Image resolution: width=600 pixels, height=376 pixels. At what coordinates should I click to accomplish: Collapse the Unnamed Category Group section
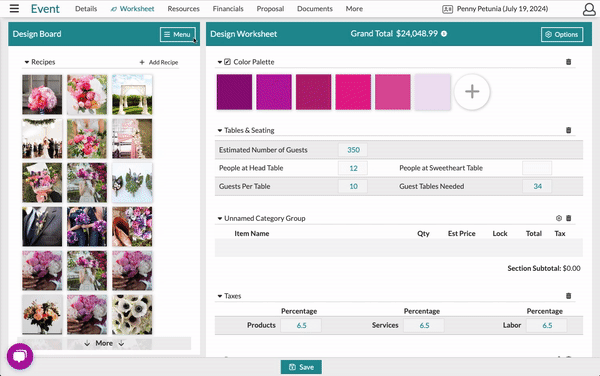[x=220, y=218]
